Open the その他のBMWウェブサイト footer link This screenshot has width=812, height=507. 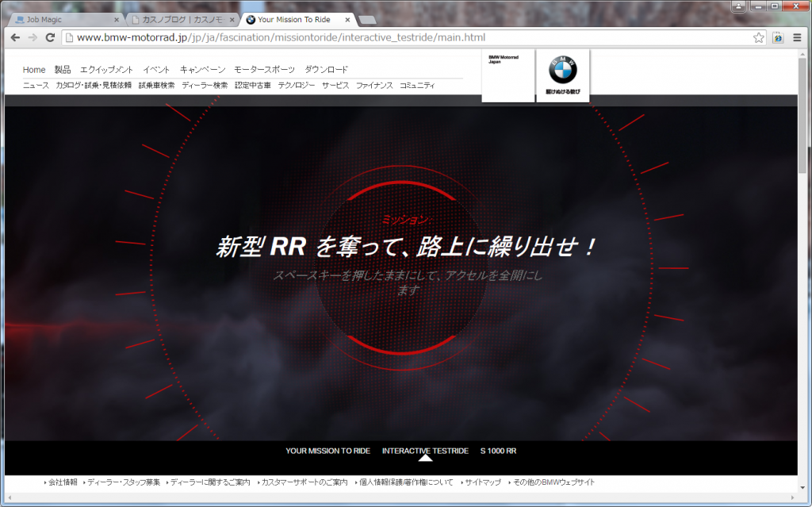coord(553,482)
